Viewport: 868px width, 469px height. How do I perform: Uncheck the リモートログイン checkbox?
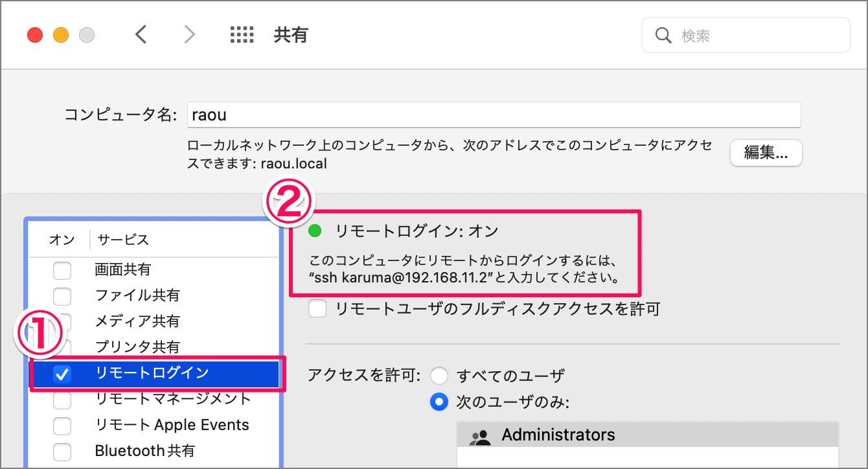point(62,374)
